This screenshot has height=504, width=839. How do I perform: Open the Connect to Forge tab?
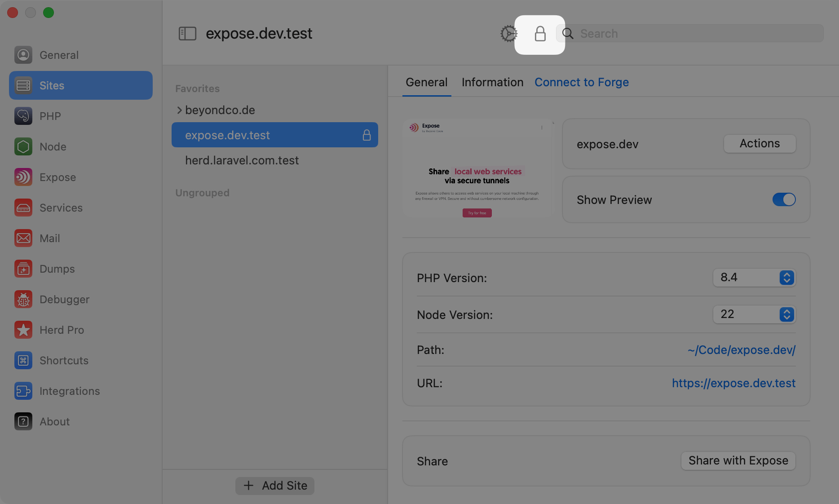point(582,82)
